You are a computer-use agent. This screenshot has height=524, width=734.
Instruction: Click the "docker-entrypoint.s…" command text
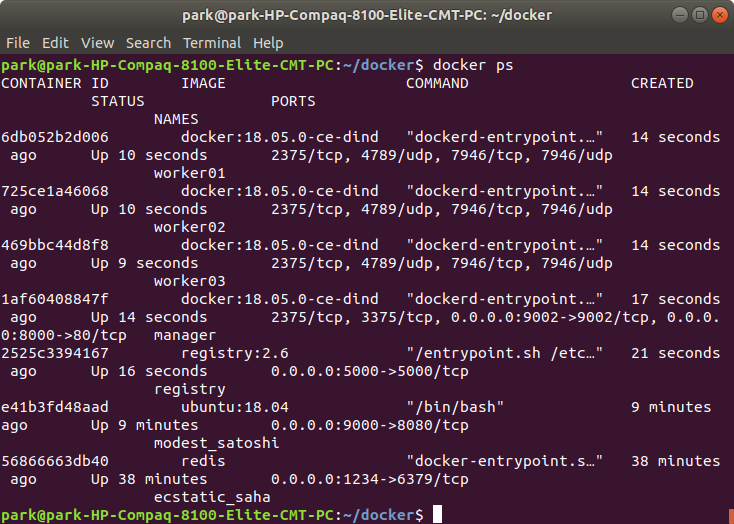click(505, 461)
